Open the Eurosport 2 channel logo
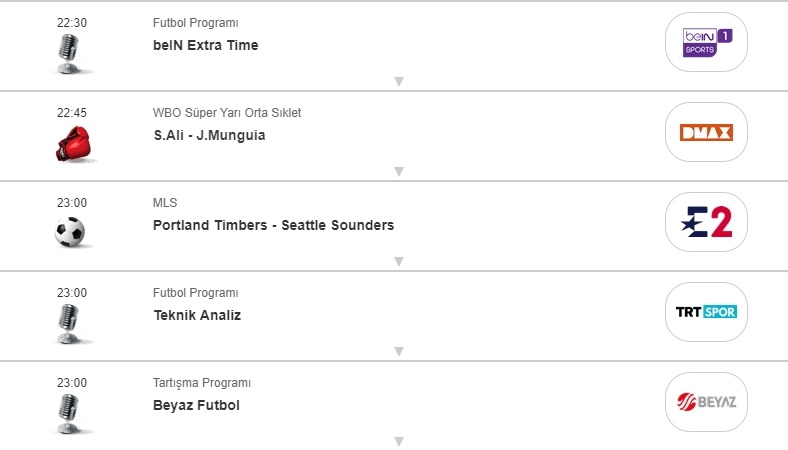The image size is (788, 450). pos(706,222)
